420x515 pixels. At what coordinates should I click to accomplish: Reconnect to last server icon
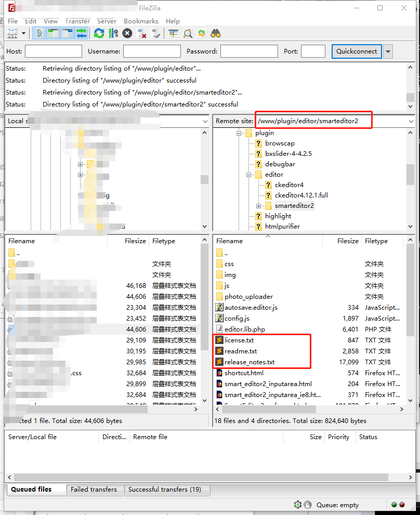click(155, 33)
